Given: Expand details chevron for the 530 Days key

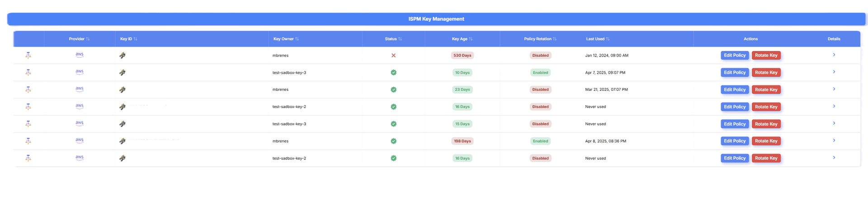Looking at the screenshot, I should [x=834, y=55].
